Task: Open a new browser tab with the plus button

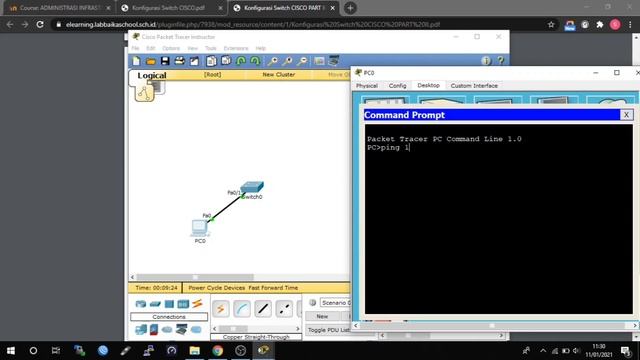Action: pos(350,8)
